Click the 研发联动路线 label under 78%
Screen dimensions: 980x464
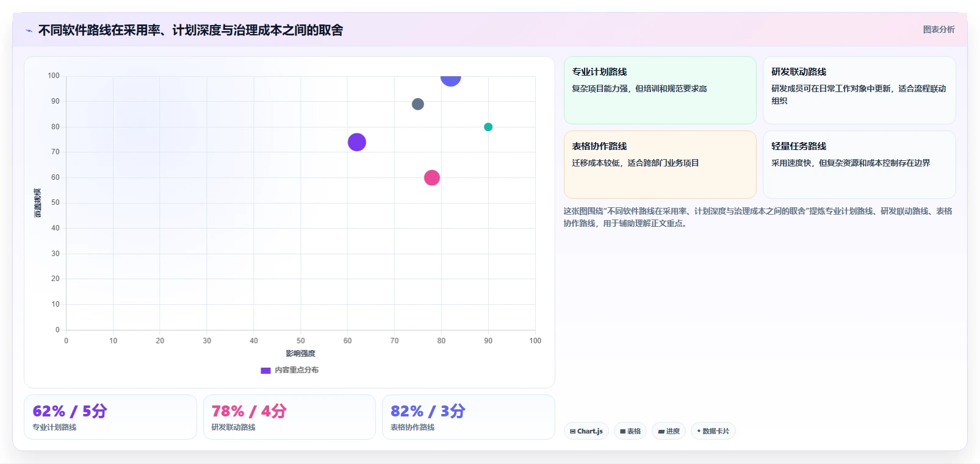point(234,427)
